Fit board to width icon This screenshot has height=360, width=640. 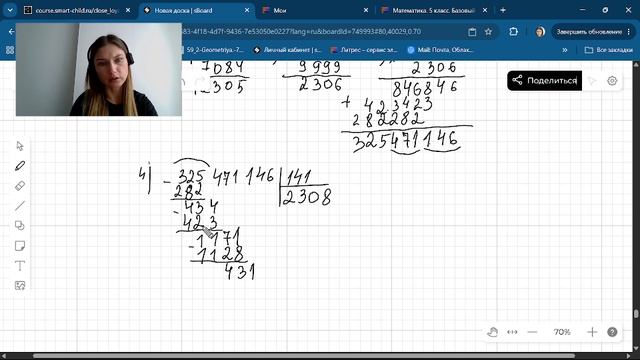[512, 332]
